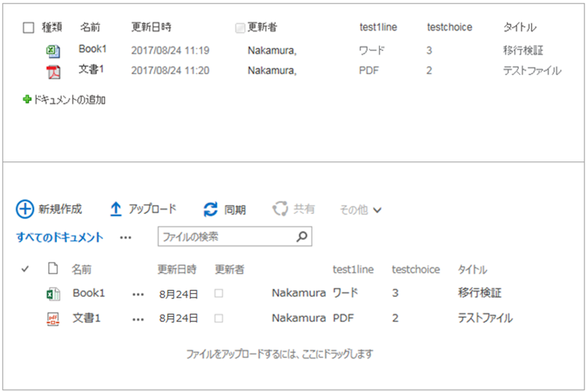Select the すべてのドキュメント view
This screenshot has height=392, width=588.
click(60, 237)
